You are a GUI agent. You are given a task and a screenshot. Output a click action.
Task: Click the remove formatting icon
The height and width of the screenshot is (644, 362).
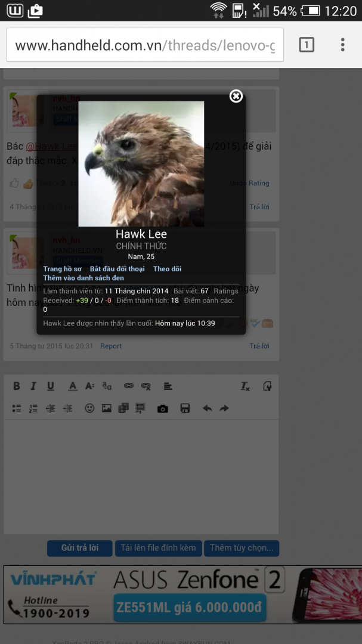tap(245, 386)
